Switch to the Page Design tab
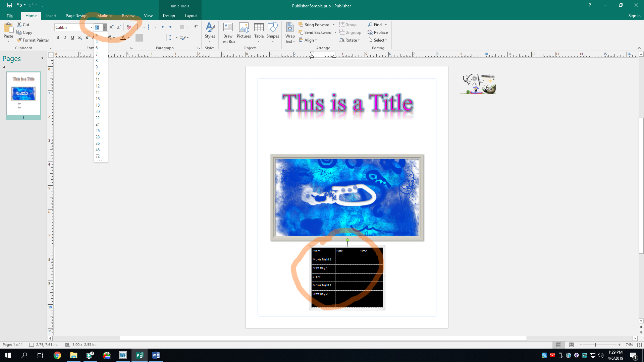This screenshot has width=644, height=362. pos(76,16)
